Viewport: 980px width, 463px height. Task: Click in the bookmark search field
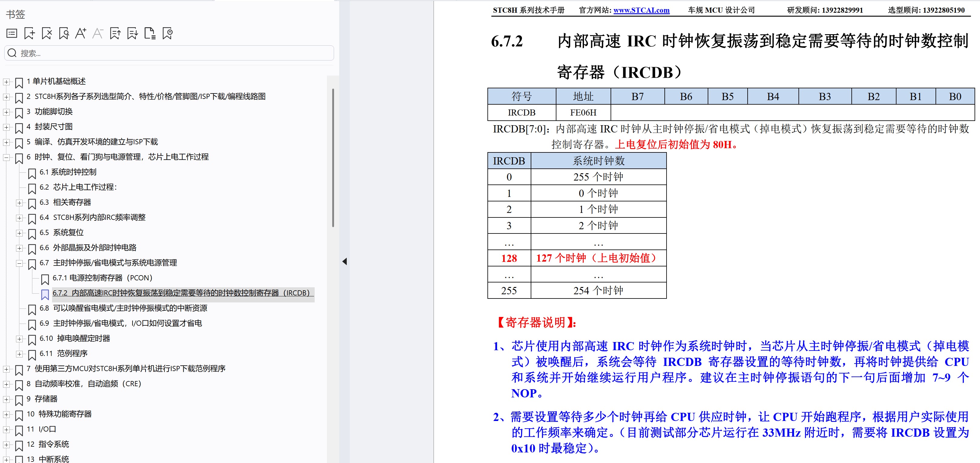(x=169, y=53)
